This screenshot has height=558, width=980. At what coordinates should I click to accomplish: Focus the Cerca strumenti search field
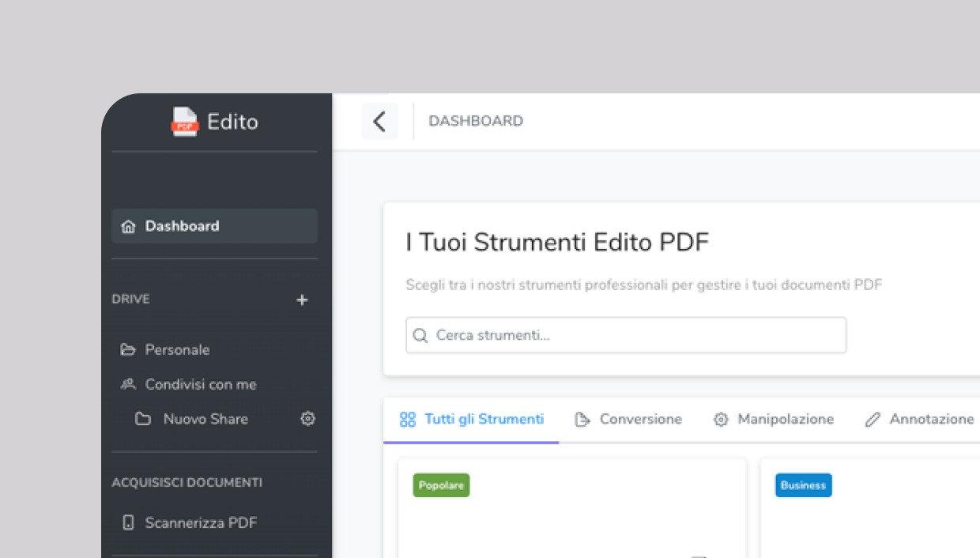(x=626, y=335)
